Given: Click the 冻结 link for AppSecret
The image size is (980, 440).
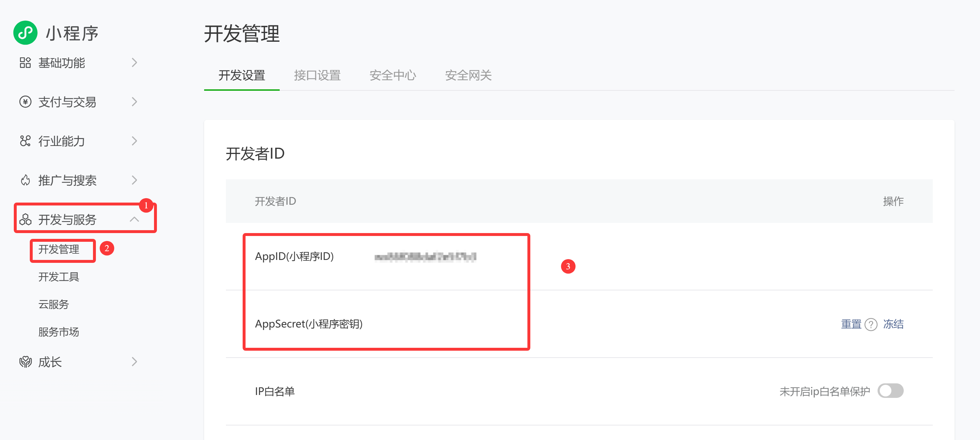Looking at the screenshot, I should 893,324.
